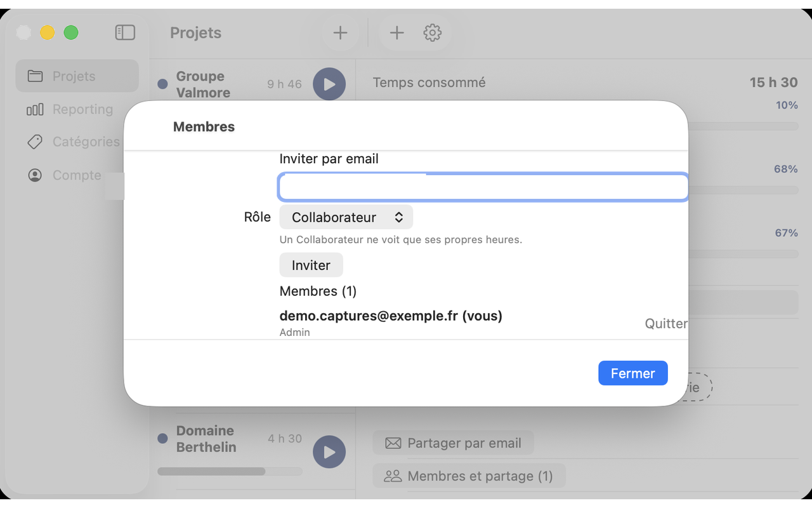
Task: Open settings with the gear icon
Action: pyautogui.click(x=433, y=33)
